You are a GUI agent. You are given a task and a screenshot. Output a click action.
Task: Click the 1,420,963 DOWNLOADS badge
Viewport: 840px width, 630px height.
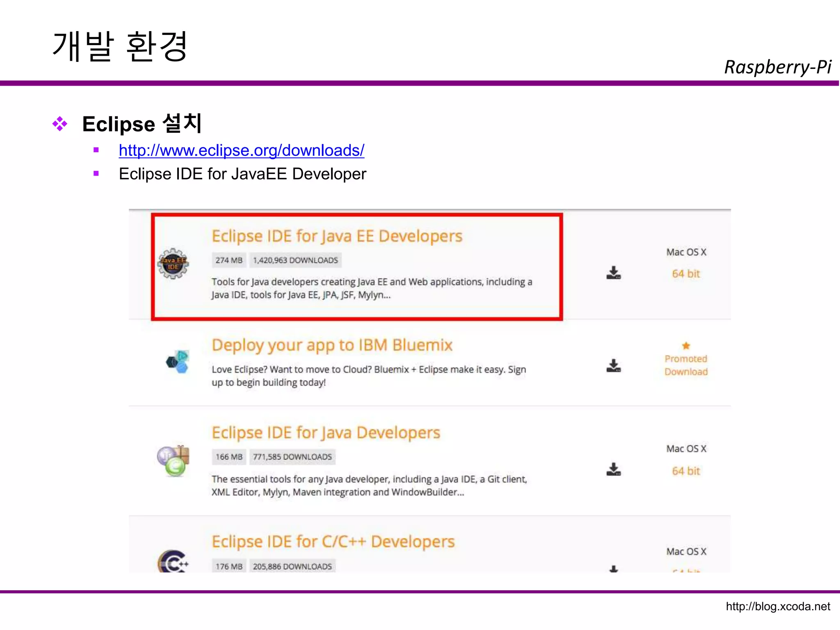[x=295, y=260]
